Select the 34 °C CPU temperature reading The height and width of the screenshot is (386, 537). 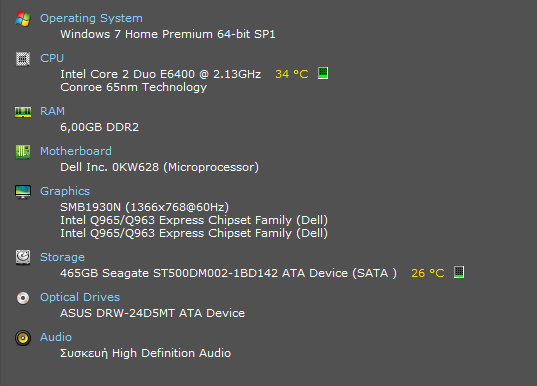pyautogui.click(x=292, y=74)
